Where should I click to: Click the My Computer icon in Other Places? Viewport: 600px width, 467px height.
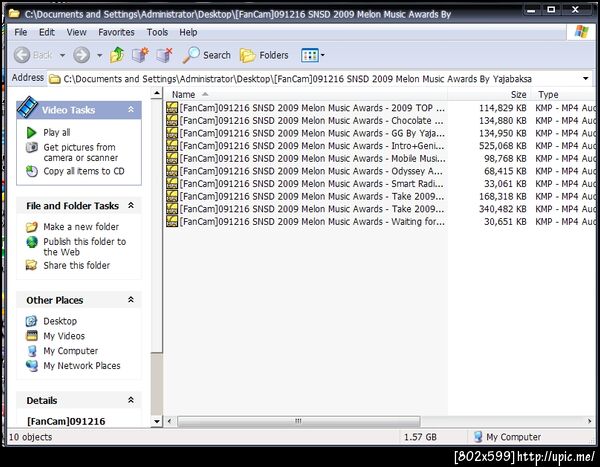pos(32,351)
